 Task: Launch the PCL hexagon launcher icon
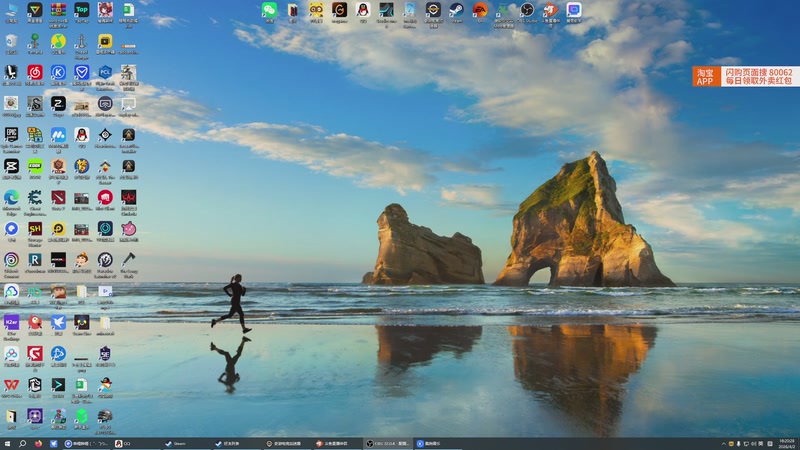[x=105, y=73]
